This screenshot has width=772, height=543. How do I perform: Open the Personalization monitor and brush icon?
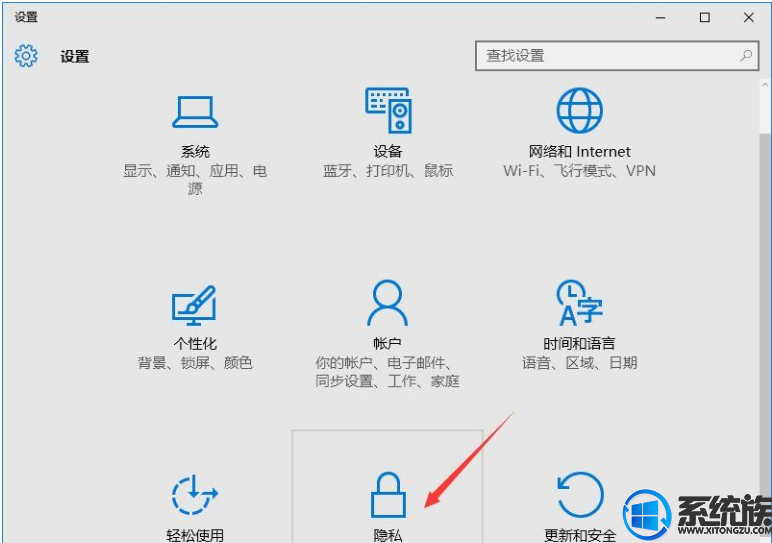tap(194, 305)
